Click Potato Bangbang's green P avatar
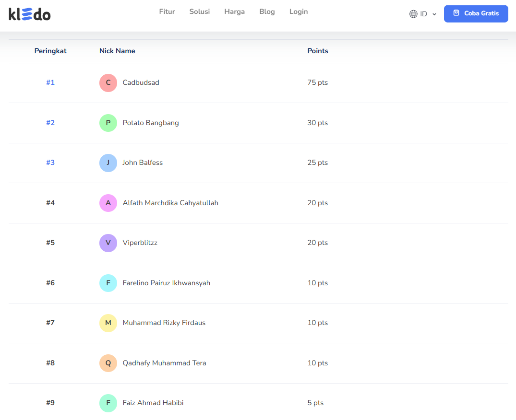516x420 pixels. pyautogui.click(x=108, y=123)
